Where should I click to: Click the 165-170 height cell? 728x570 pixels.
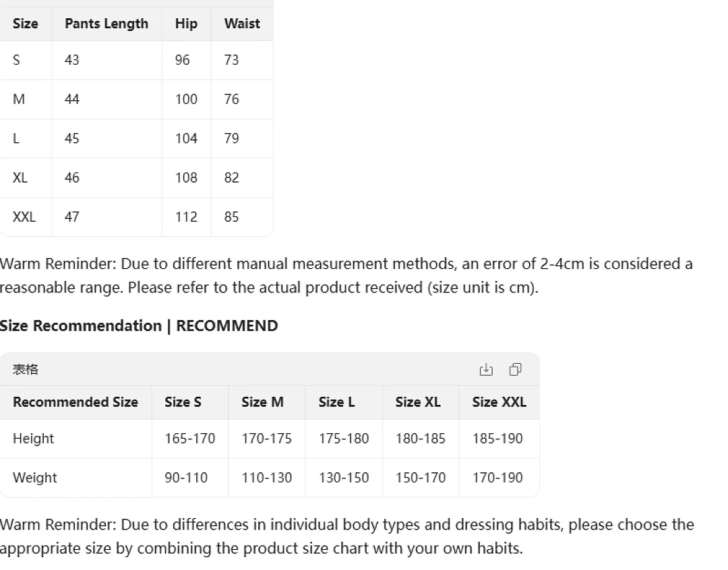tap(190, 439)
